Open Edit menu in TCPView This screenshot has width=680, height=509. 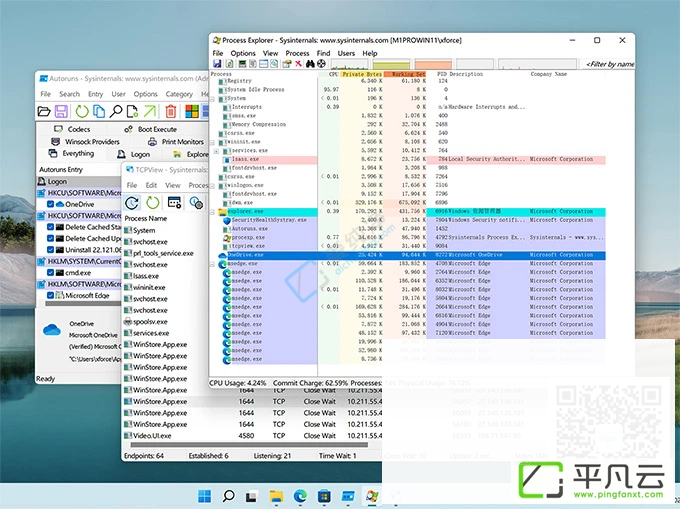(x=151, y=185)
